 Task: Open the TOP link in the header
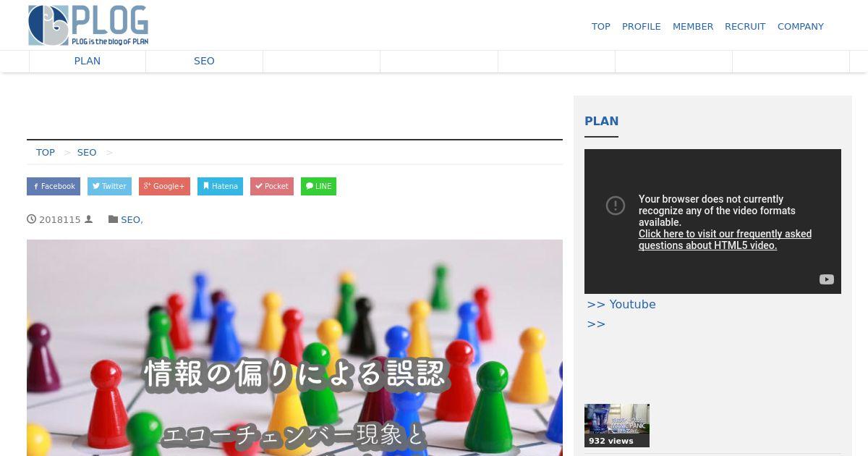point(601,26)
